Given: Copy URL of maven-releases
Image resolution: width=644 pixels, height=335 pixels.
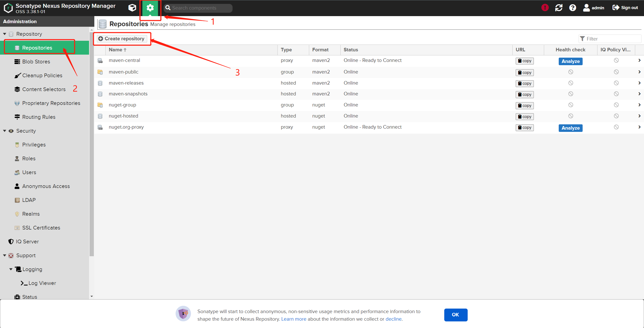Looking at the screenshot, I should [525, 83].
